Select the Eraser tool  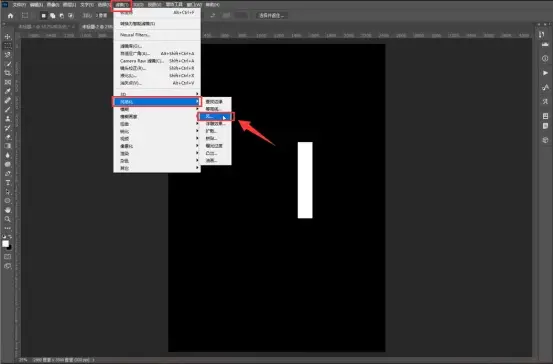(7, 137)
